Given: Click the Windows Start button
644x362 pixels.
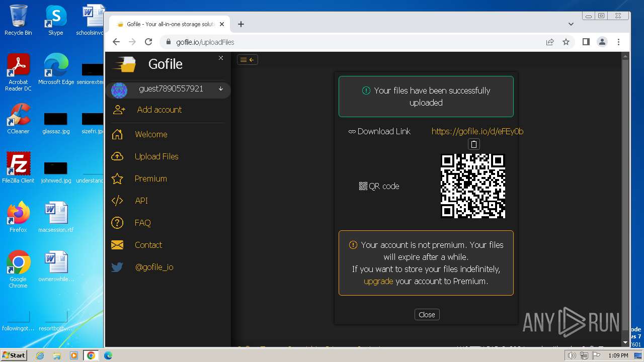Looking at the screenshot, I should coord(14,355).
